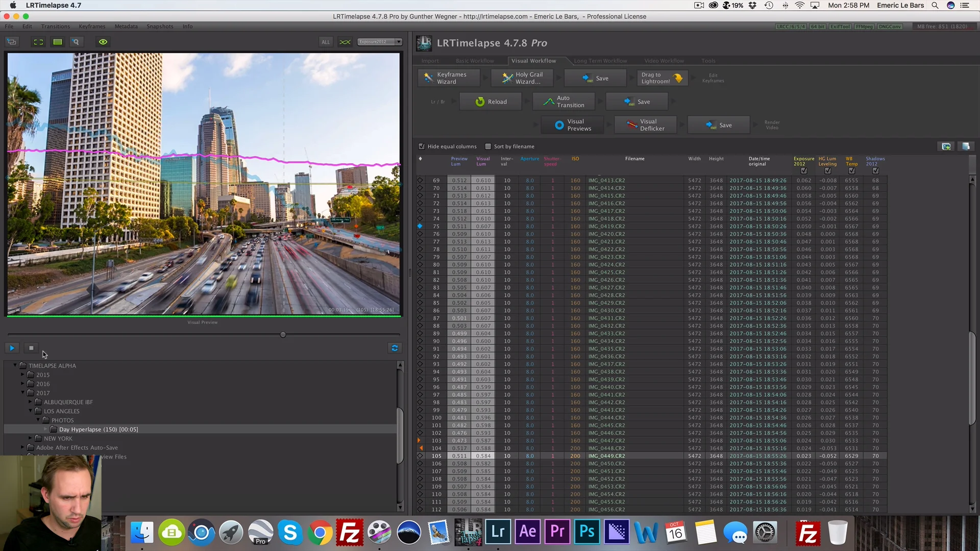Toggle the fullscreen preview brackets icon
980x551 pixels.
[x=38, y=42]
